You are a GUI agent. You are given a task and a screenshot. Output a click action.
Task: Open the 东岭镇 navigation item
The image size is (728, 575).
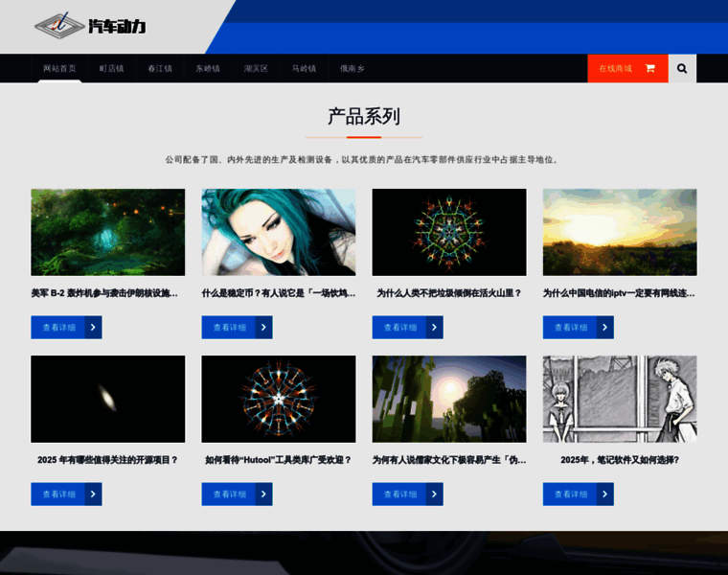(208, 69)
